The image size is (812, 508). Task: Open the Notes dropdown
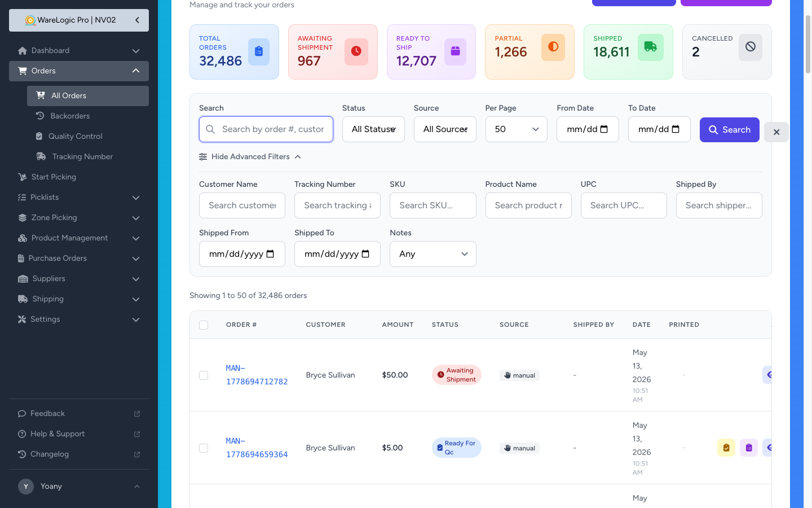(x=433, y=254)
